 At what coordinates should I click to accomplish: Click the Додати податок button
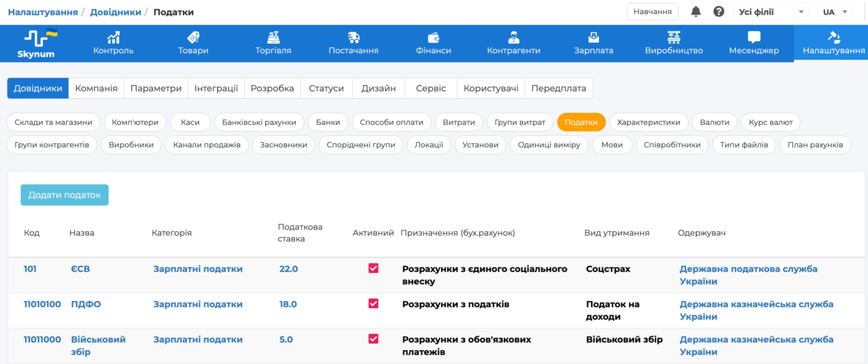coord(64,195)
